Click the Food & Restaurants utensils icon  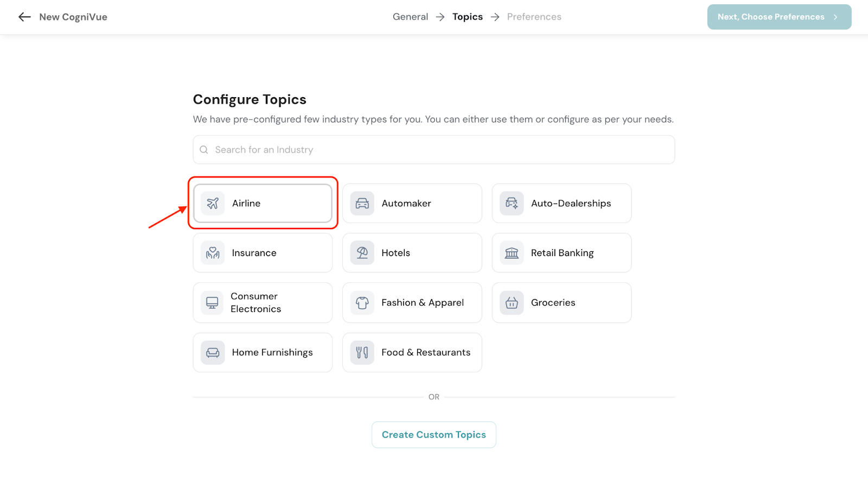362,353
